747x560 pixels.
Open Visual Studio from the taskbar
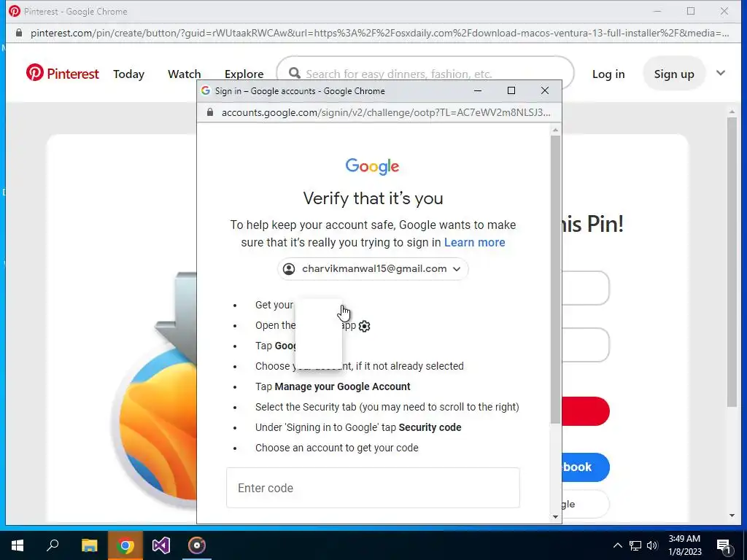click(x=161, y=545)
